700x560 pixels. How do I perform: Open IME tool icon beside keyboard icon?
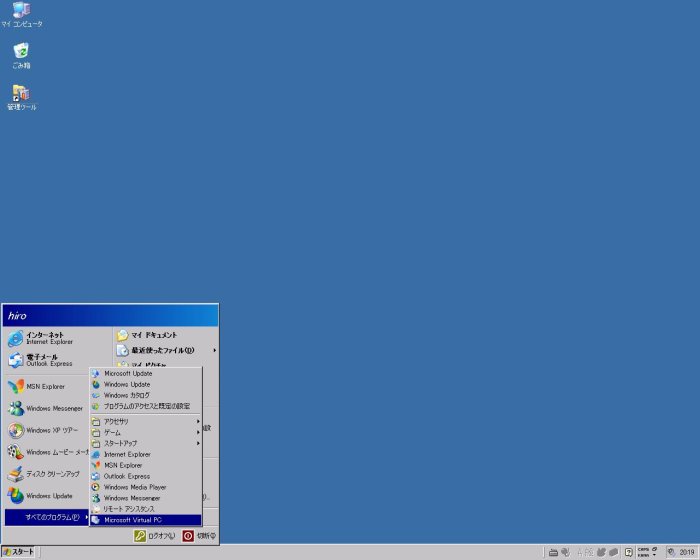566,552
